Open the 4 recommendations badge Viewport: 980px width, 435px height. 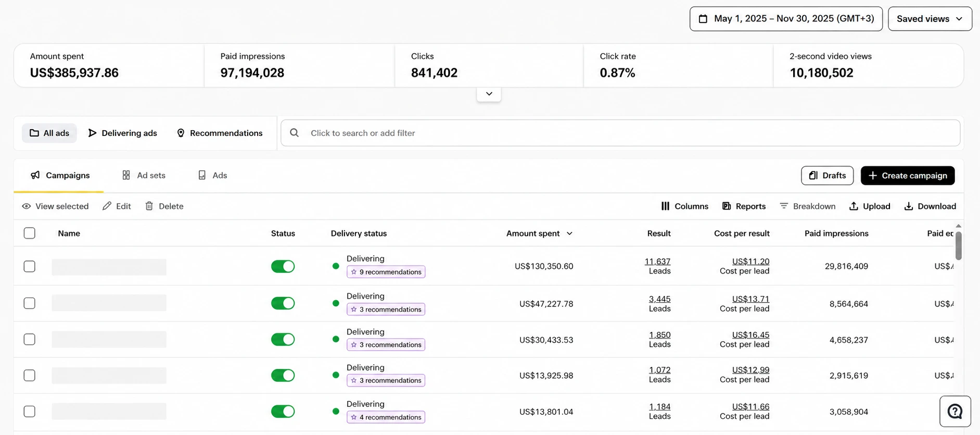[386, 417]
